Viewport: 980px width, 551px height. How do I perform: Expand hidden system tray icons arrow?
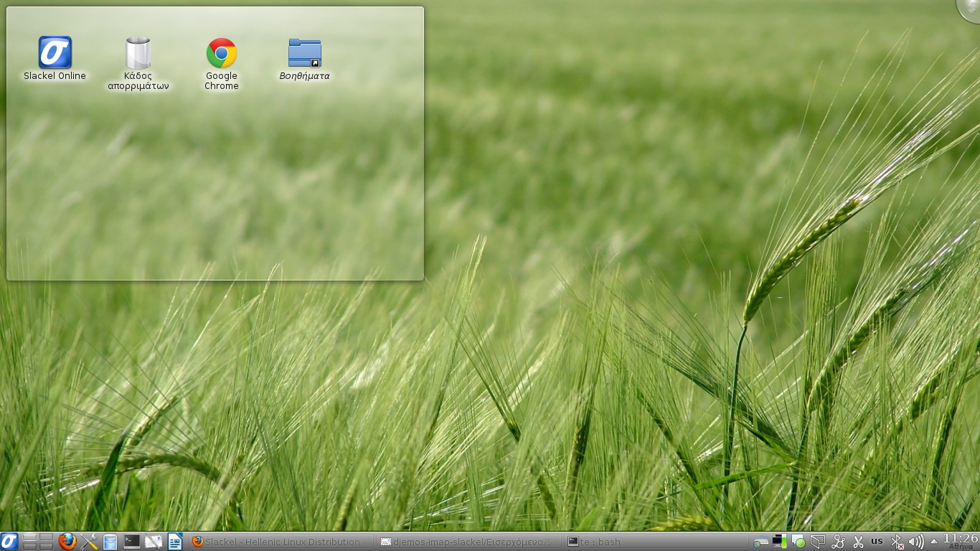(933, 542)
